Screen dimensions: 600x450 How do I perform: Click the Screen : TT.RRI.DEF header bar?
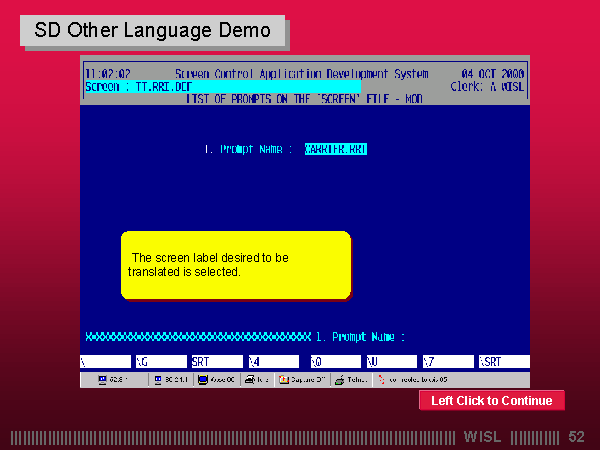pos(222,87)
